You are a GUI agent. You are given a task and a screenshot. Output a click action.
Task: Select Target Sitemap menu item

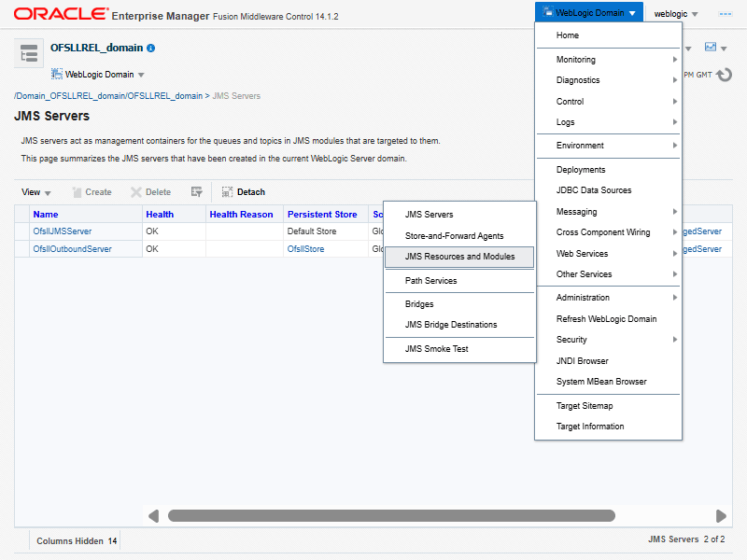(x=609, y=406)
